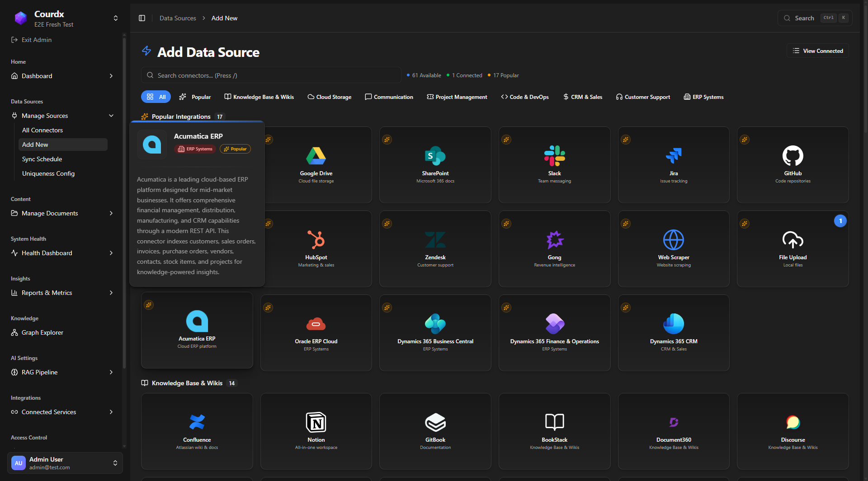The image size is (868, 481).
Task: Select the Slack Team messaging integration
Action: [554, 165]
